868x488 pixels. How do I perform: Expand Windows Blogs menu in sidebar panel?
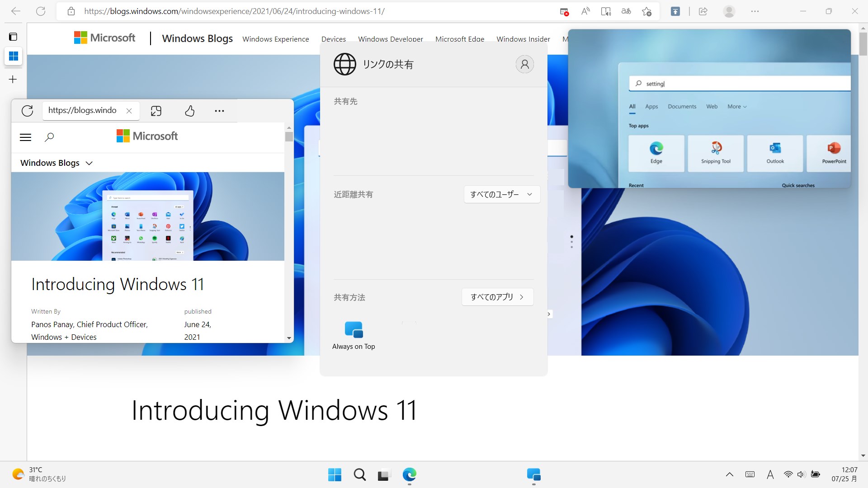57,163
